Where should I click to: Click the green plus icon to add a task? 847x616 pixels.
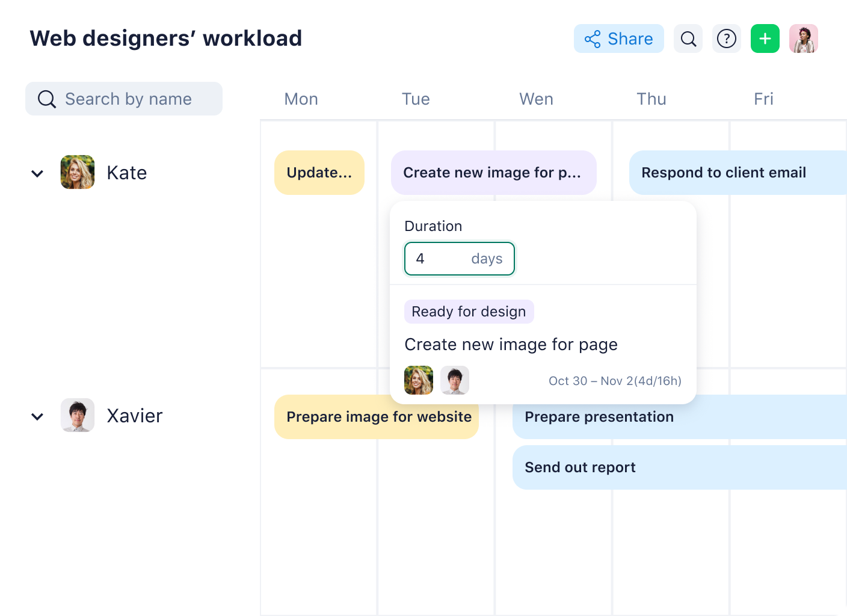pos(765,38)
